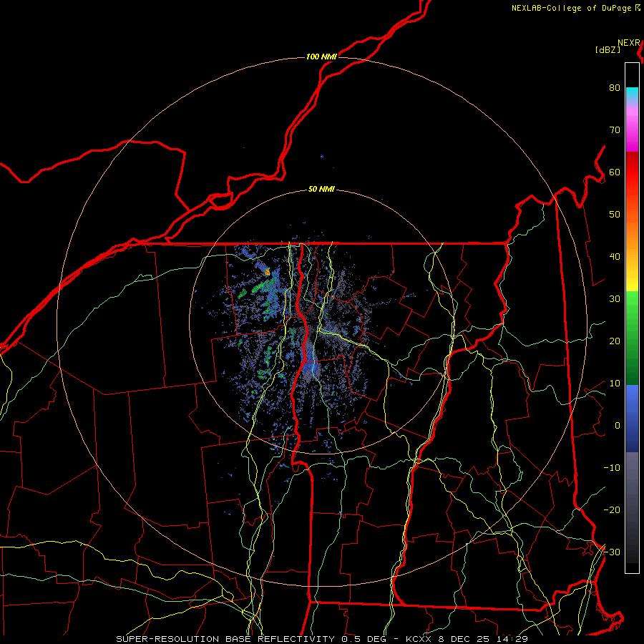This screenshot has width=644, height=644.
Task: Click the NEXR label above the color bar
Action: coord(629,43)
